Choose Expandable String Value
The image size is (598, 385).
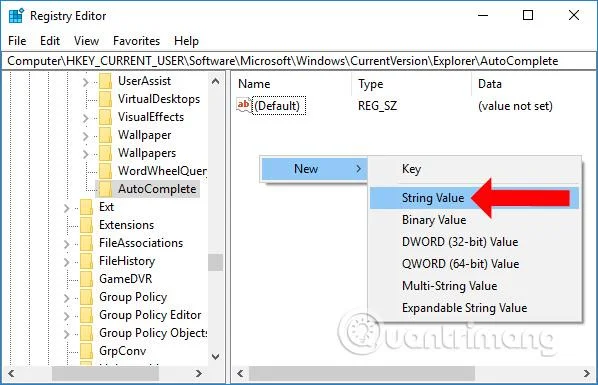coord(474,308)
